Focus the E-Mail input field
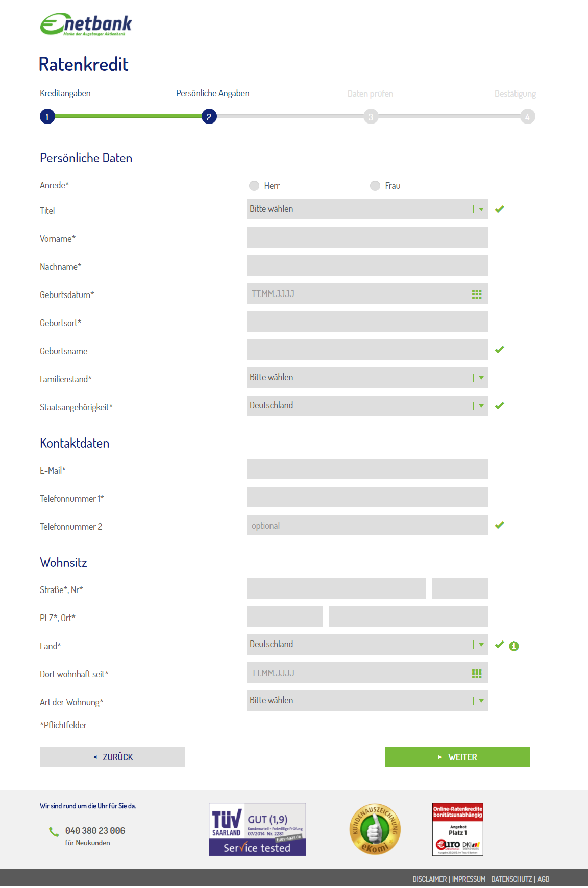The height and width of the screenshot is (888, 588). pos(367,469)
